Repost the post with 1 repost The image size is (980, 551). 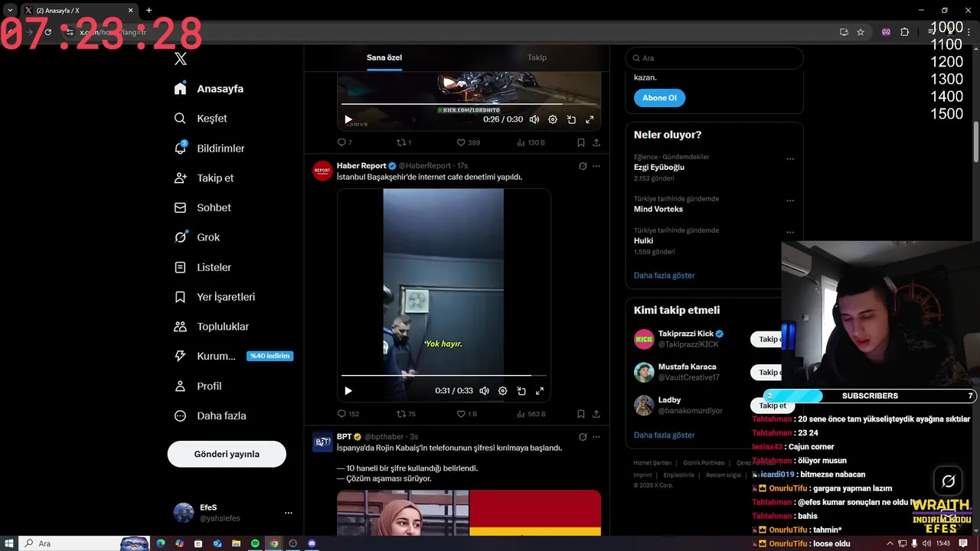(403, 142)
